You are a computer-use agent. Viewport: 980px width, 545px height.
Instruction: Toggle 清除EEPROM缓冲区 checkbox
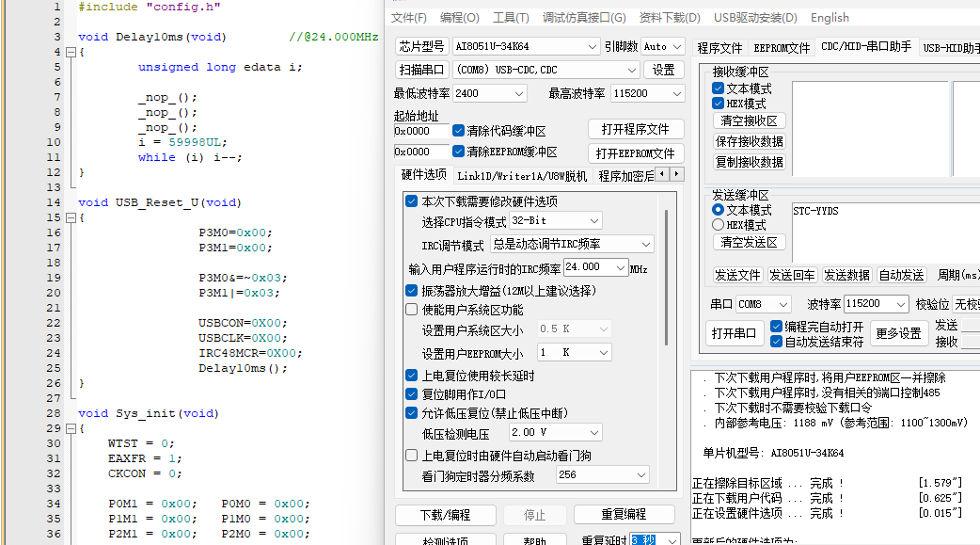(458, 152)
